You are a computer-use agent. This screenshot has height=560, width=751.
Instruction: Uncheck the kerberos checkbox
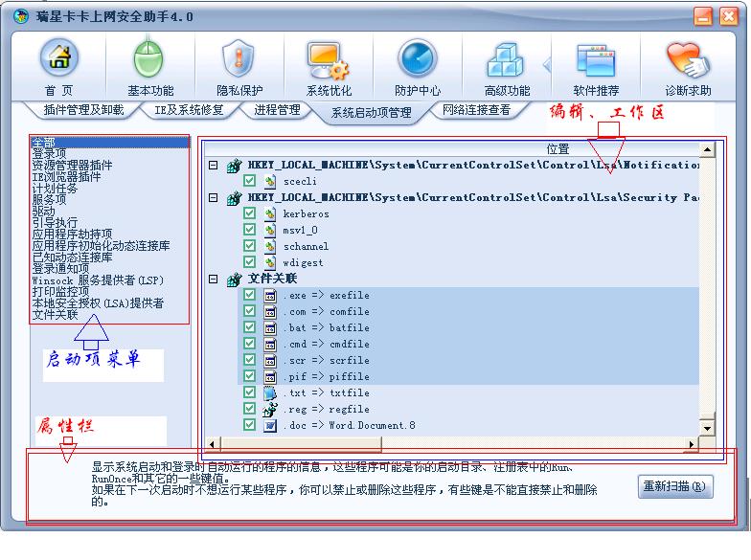249,213
